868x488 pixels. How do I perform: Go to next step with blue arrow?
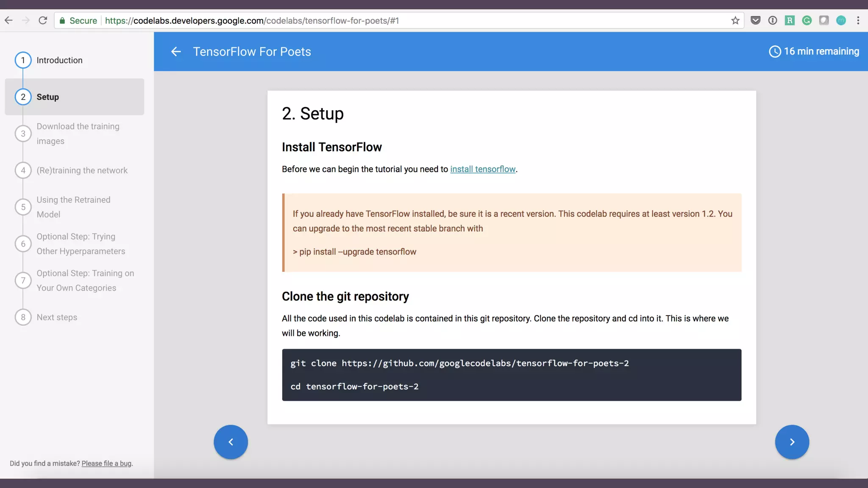tap(792, 442)
